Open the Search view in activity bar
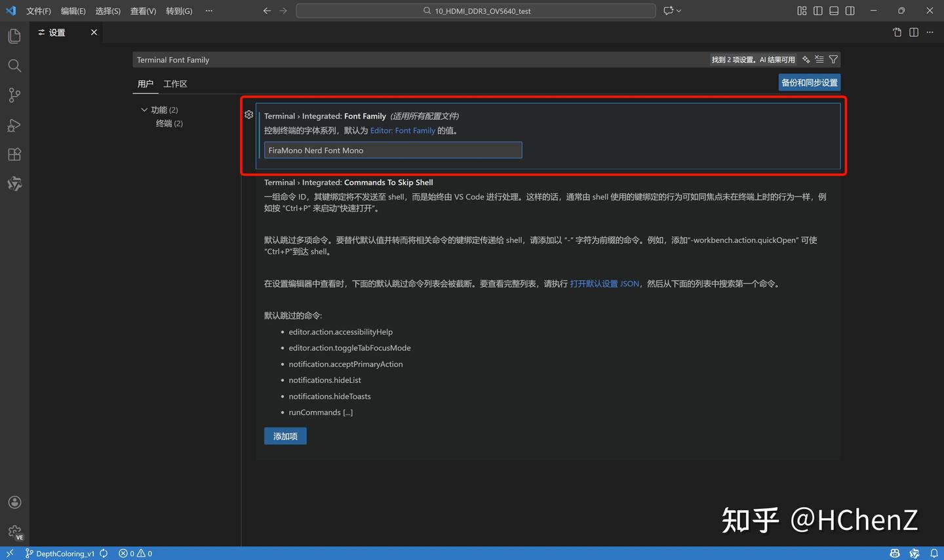The width and height of the screenshot is (944, 560). click(x=14, y=65)
